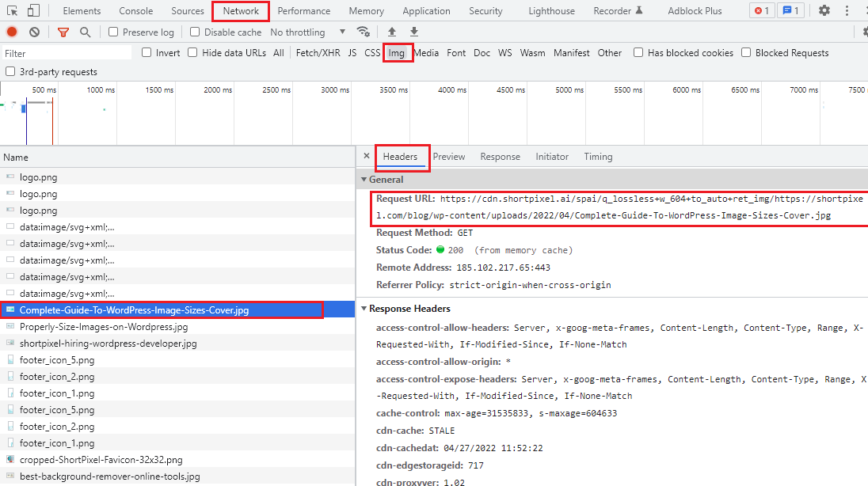Check the Disable cache option
The image size is (868, 486).
(195, 32)
